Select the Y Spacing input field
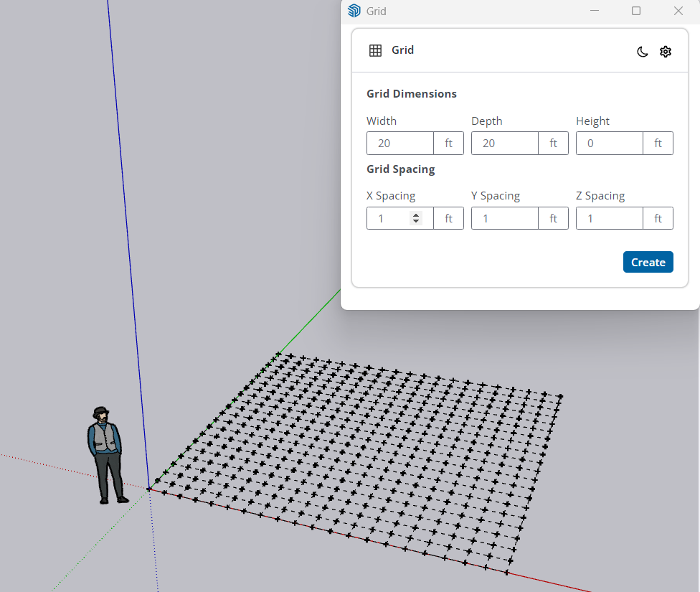The image size is (700, 592). coord(504,218)
